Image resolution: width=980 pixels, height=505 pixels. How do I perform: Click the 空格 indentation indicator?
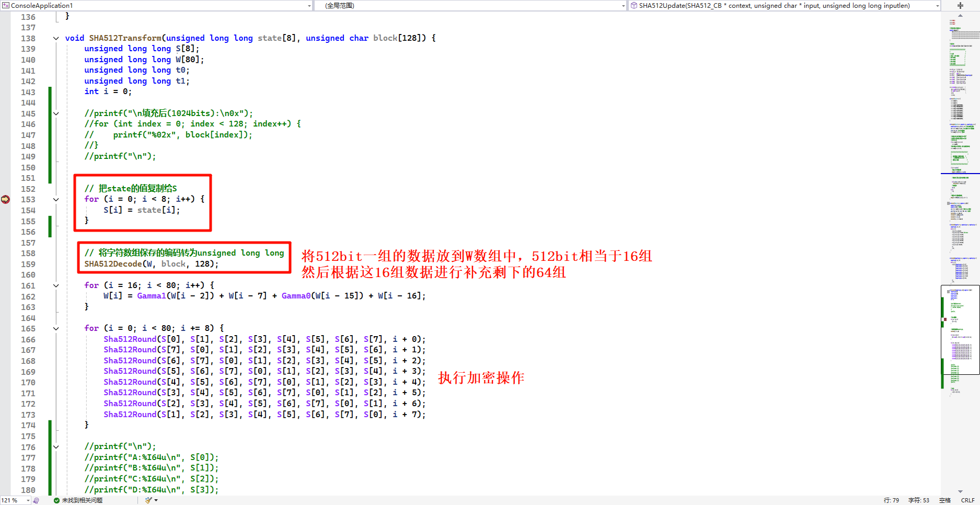point(945,500)
